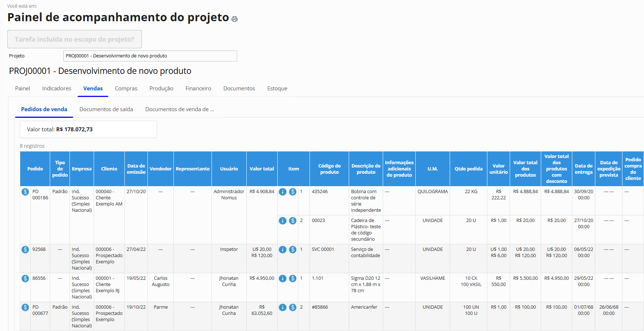Click dollar icon beside order 92568
This screenshot has height=331, width=644.
tap(25, 249)
